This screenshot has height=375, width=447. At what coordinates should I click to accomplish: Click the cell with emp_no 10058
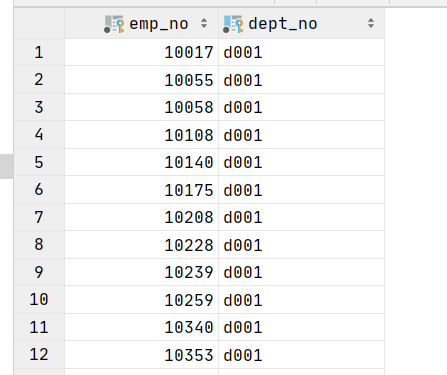click(141, 107)
